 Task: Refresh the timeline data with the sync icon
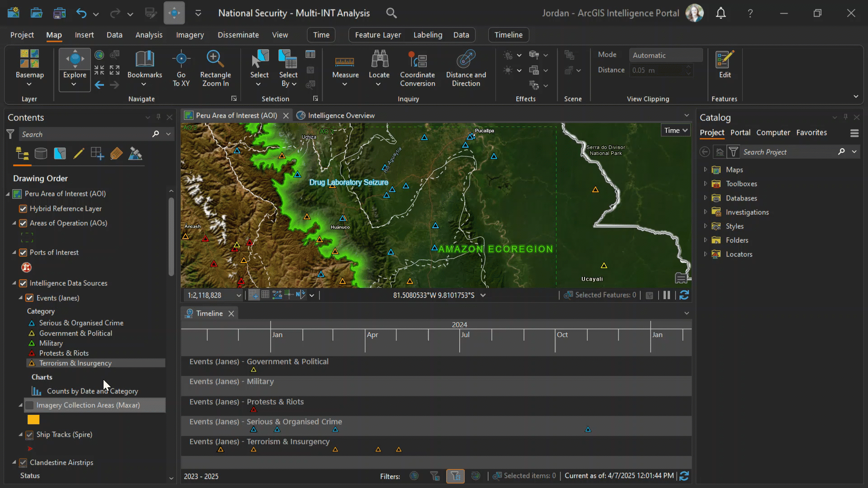(684, 476)
